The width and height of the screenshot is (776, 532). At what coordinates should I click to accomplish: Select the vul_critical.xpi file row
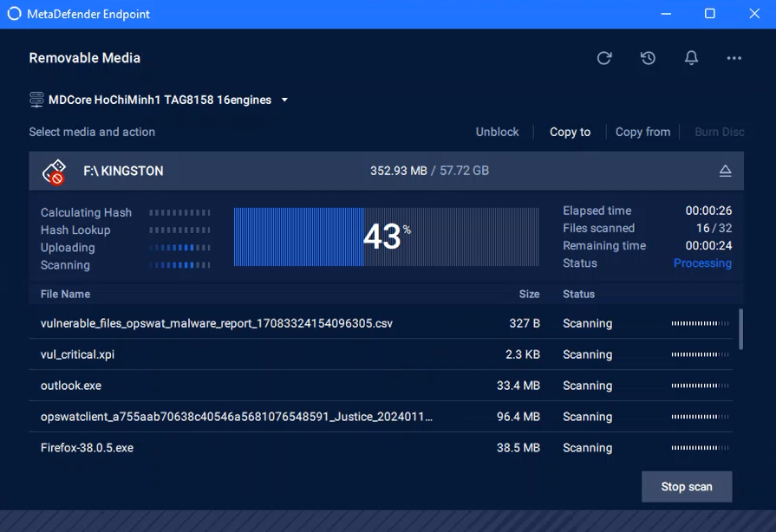[381, 354]
